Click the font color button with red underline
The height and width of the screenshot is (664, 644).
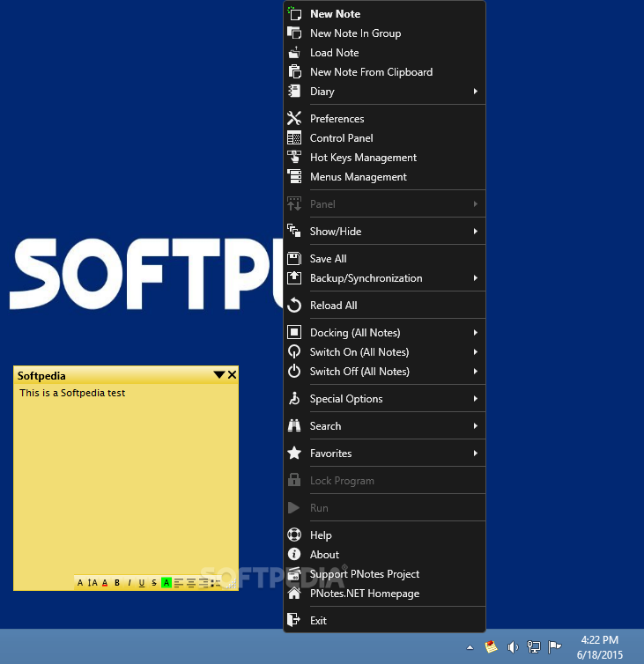pos(105,583)
